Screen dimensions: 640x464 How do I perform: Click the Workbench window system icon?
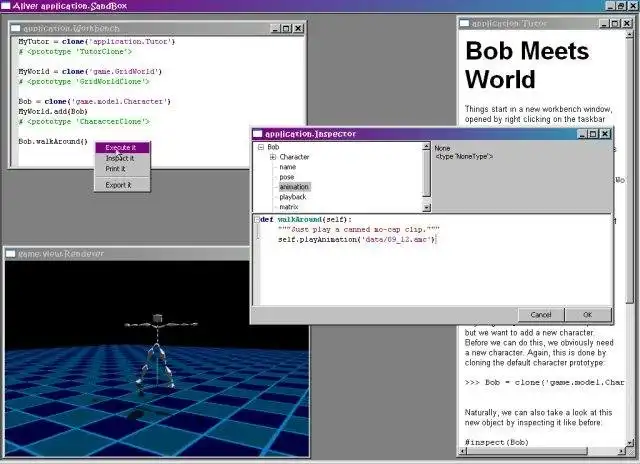click(x=16, y=28)
